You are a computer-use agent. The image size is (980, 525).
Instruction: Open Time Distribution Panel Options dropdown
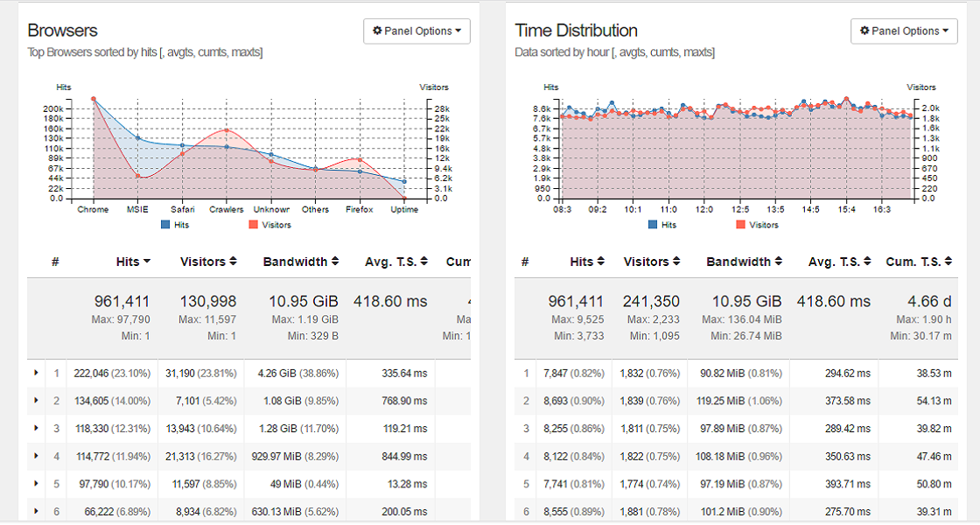coord(904,31)
